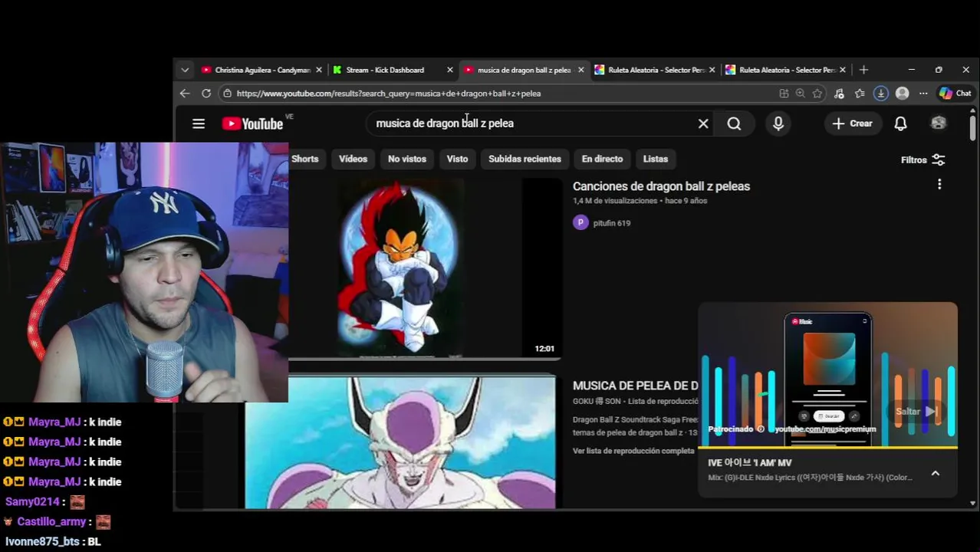Click the YouTube page vertical scrollbar
This screenshot has width=980, height=552.
click(973, 128)
